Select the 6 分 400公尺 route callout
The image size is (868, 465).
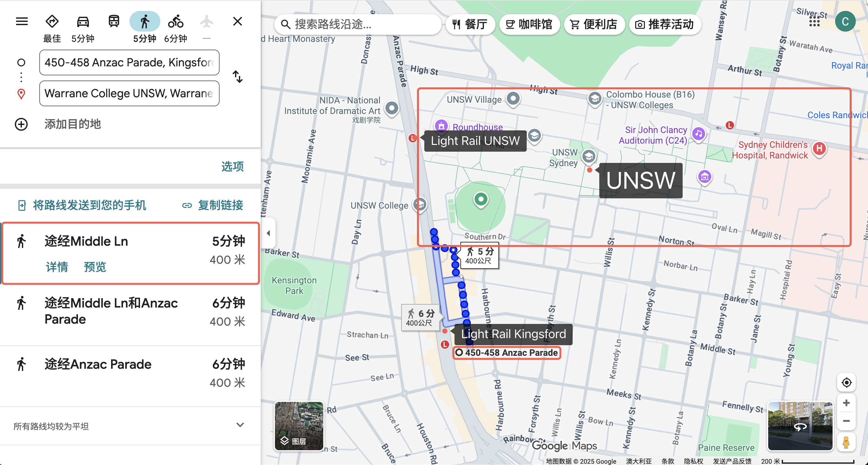pos(420,318)
